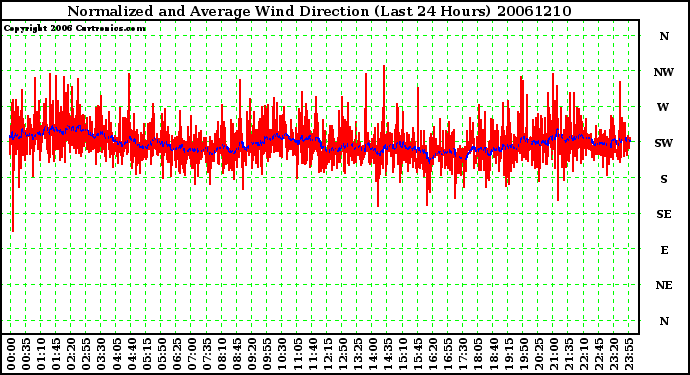Click the 21:00 time axis label
690x375 pixels.
point(553,354)
